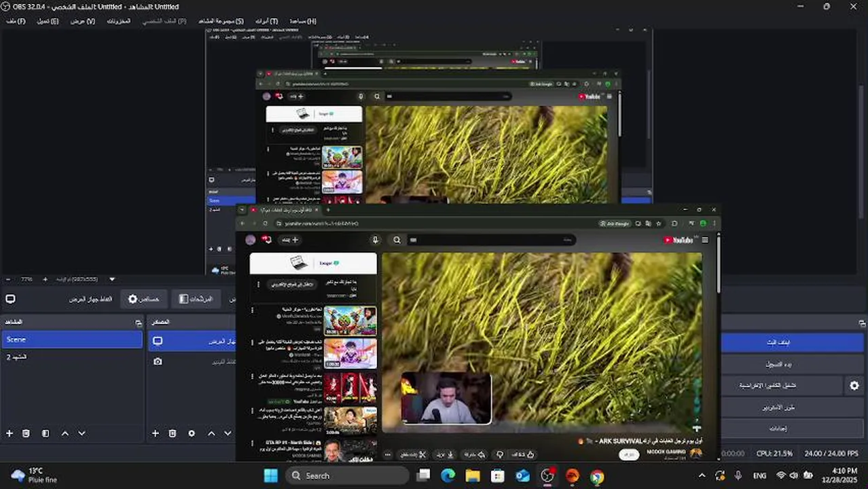Zoom in preview with plus icon

click(x=45, y=279)
